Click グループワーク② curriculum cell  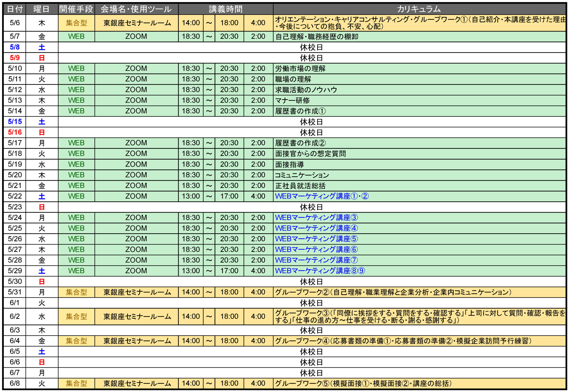(419, 292)
